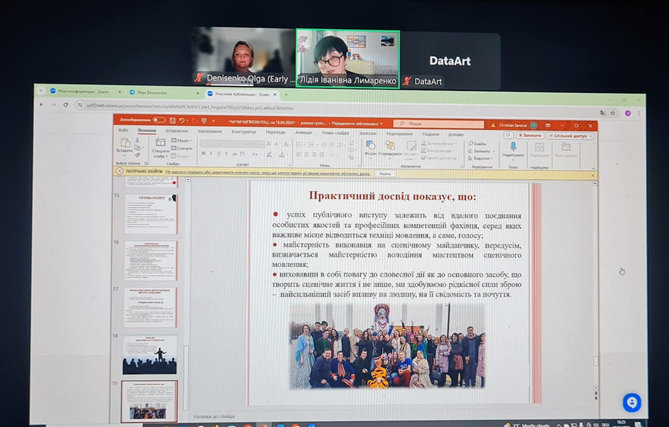This screenshot has height=427, width=669.
Task: Click the Chrome address bar
Action: point(337,107)
